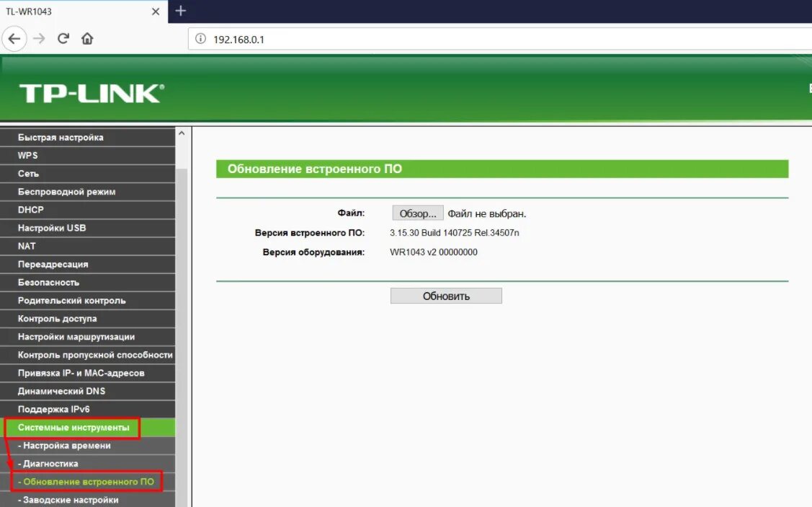Go back using browser back arrow
Screen dimensions: 812x507
tap(14, 38)
